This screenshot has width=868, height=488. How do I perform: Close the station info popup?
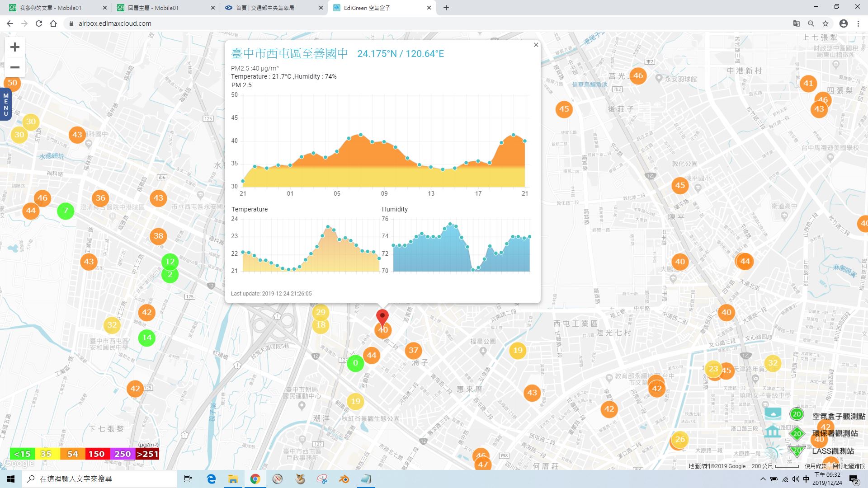pyautogui.click(x=536, y=45)
